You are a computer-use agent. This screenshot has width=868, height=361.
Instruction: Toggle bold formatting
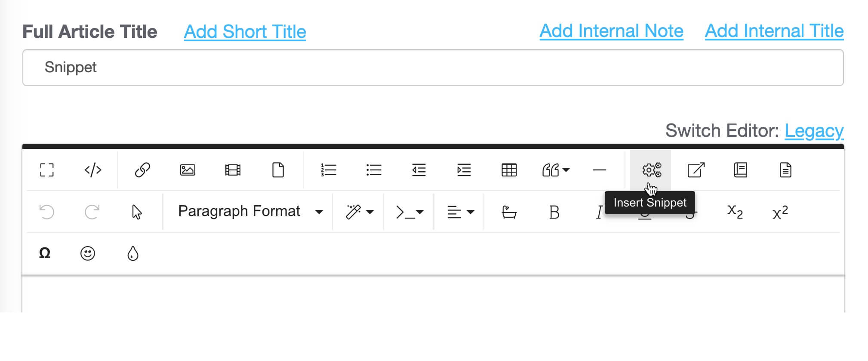(x=554, y=212)
